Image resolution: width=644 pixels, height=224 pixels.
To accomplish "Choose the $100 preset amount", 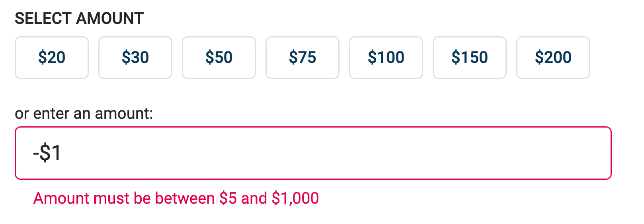I will coord(386,58).
